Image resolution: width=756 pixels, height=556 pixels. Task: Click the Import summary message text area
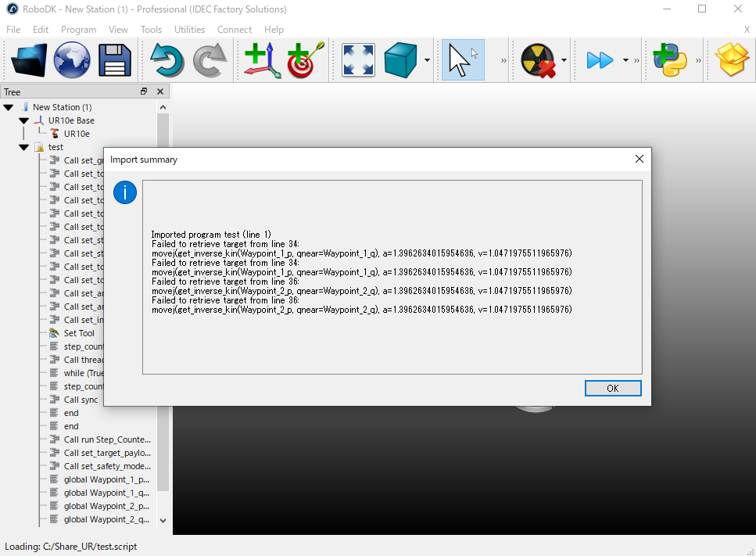click(x=392, y=278)
